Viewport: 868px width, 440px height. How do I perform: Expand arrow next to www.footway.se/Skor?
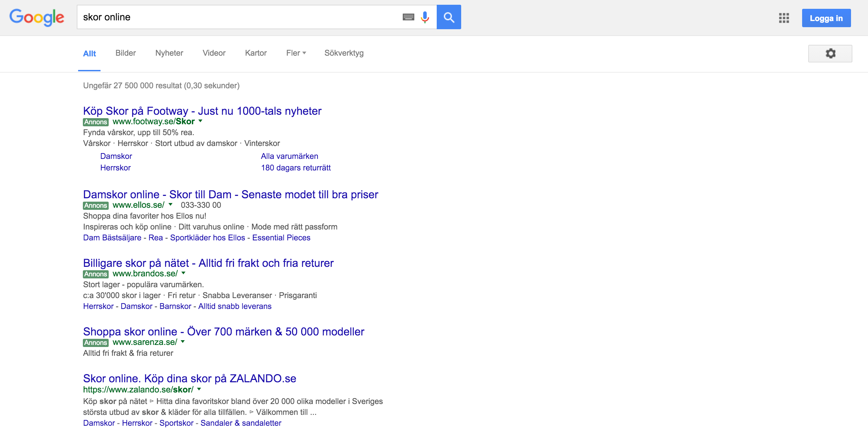200,121
